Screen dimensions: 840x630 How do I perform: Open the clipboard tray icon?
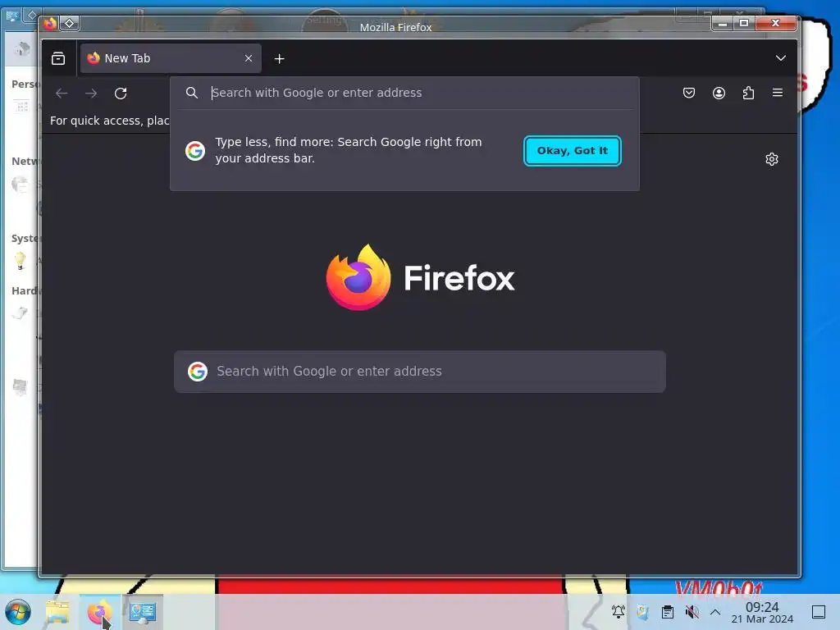pos(667,611)
